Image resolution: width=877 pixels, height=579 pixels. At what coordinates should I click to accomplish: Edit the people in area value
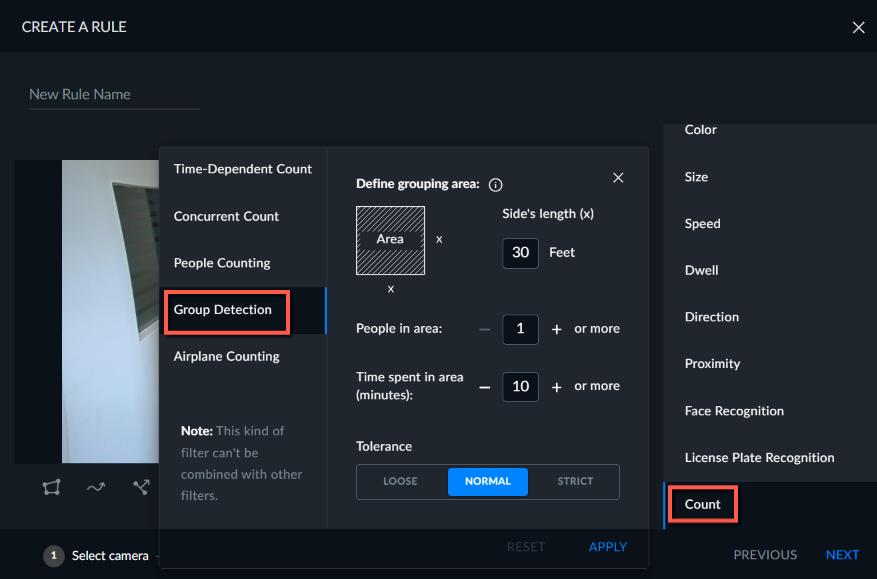pyautogui.click(x=520, y=329)
